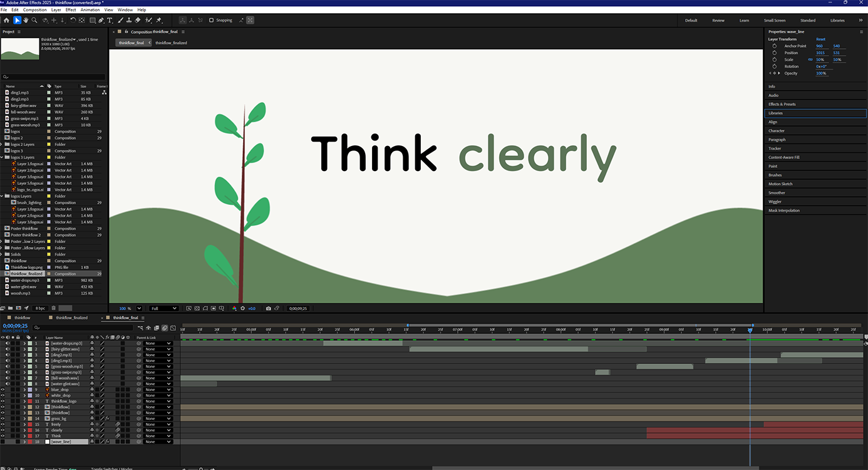Image resolution: width=868 pixels, height=470 pixels.
Task: Open parent dropdown for Think layer
Action: click(158, 436)
